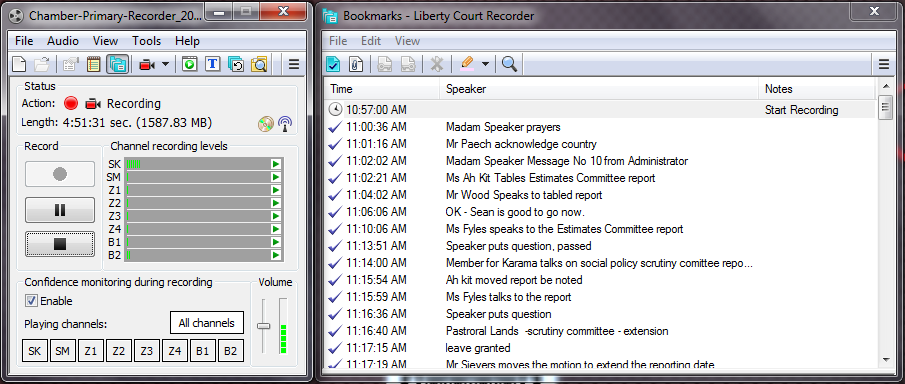Click the New file icon in recorder toolbar
Screen dimensions: 905x384
[x=19, y=64]
